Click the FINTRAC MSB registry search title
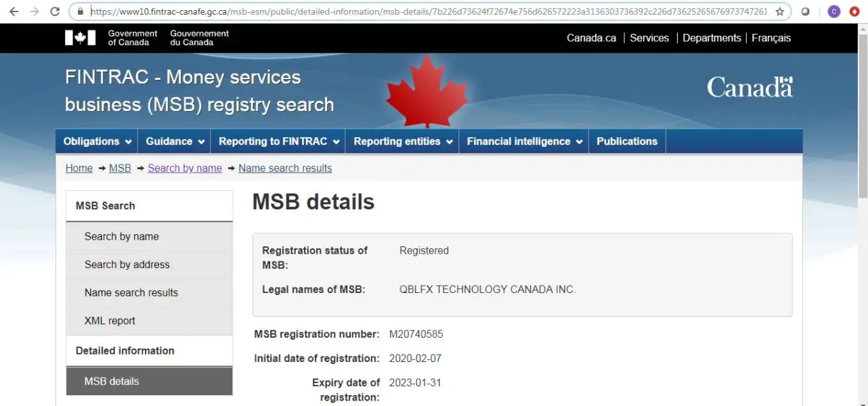The width and height of the screenshot is (868, 406). [200, 91]
